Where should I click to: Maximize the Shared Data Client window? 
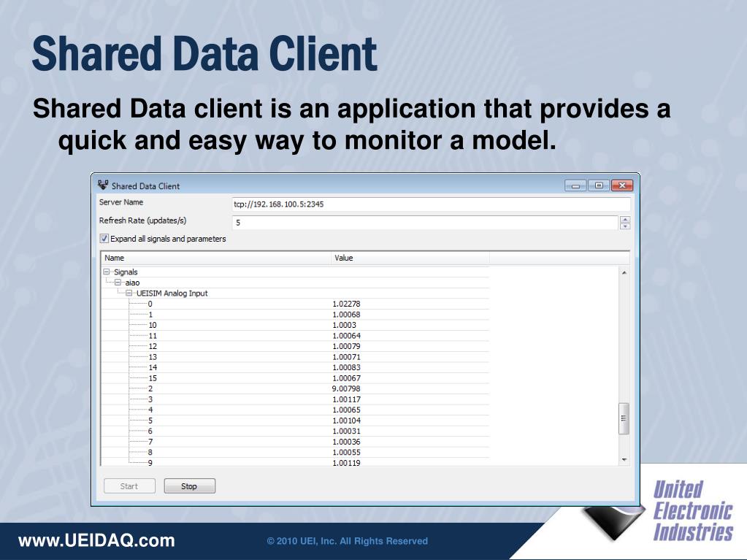coord(599,185)
